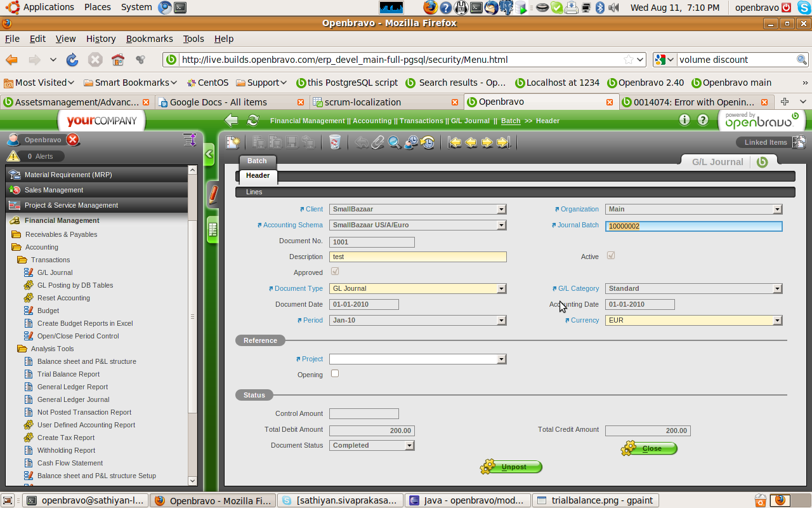
Task: Click the Description text field
Action: [417, 257]
